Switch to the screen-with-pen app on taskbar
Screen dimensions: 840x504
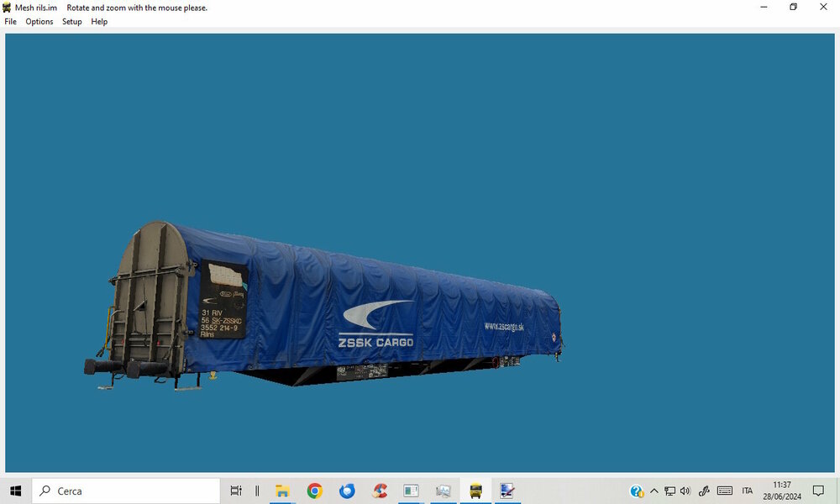tap(507, 491)
